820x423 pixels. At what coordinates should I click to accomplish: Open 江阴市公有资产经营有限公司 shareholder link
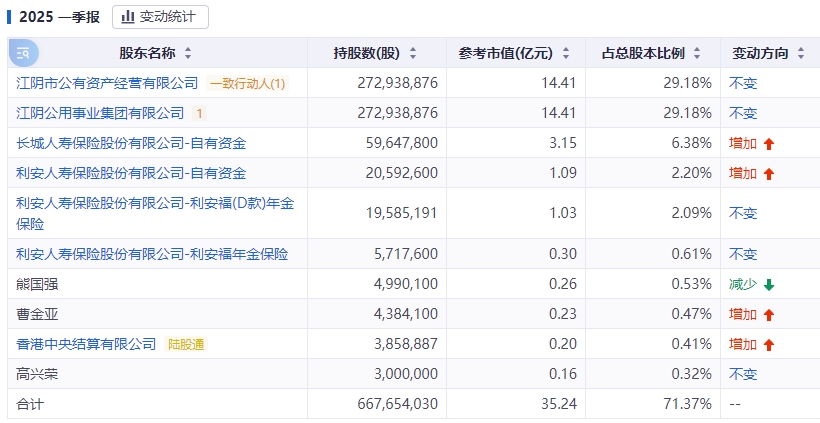(x=107, y=83)
